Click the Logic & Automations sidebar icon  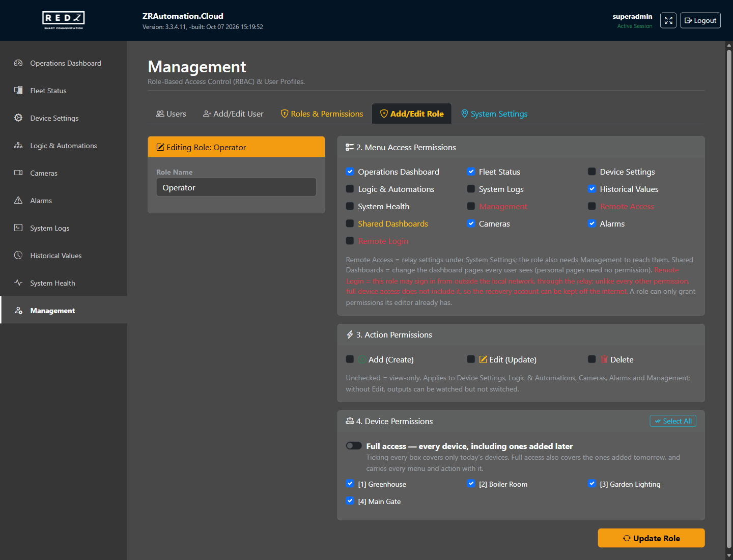(18, 146)
